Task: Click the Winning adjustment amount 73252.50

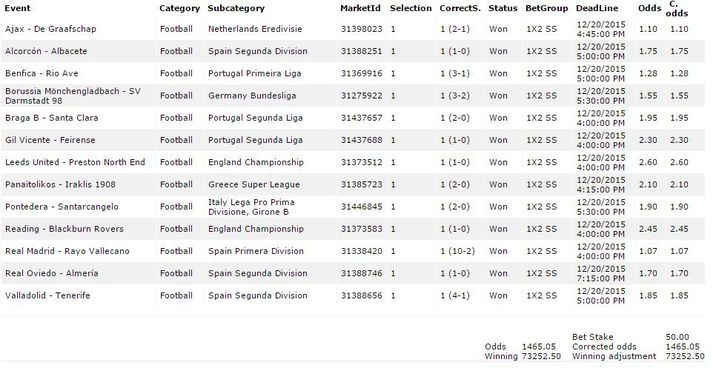Action: click(682, 356)
